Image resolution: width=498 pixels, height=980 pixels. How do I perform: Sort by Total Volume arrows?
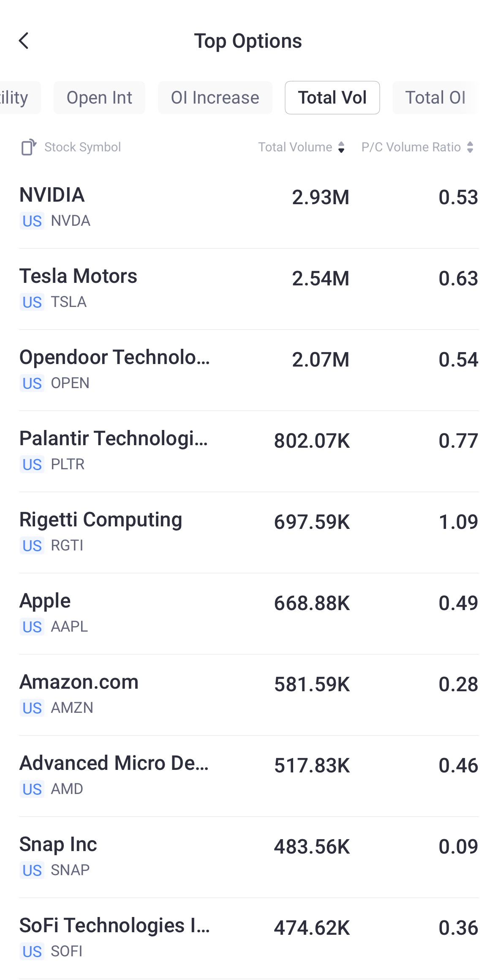coord(341,147)
